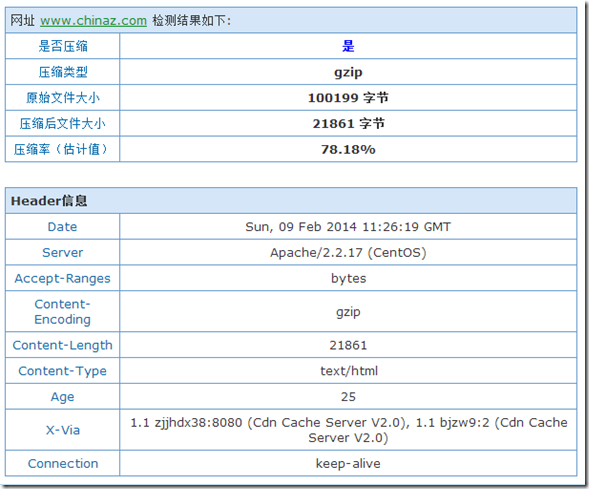
Task: Click the 原始文件大小 label
Action: click(63, 98)
